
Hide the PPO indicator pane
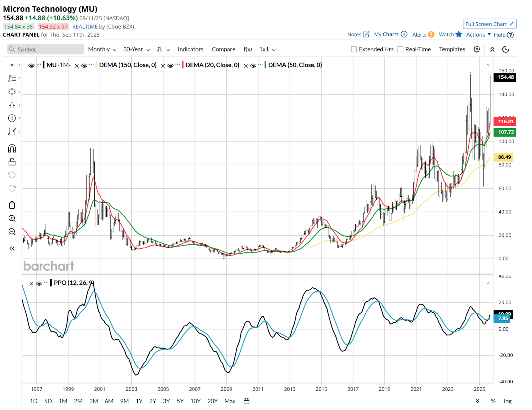(x=39, y=283)
